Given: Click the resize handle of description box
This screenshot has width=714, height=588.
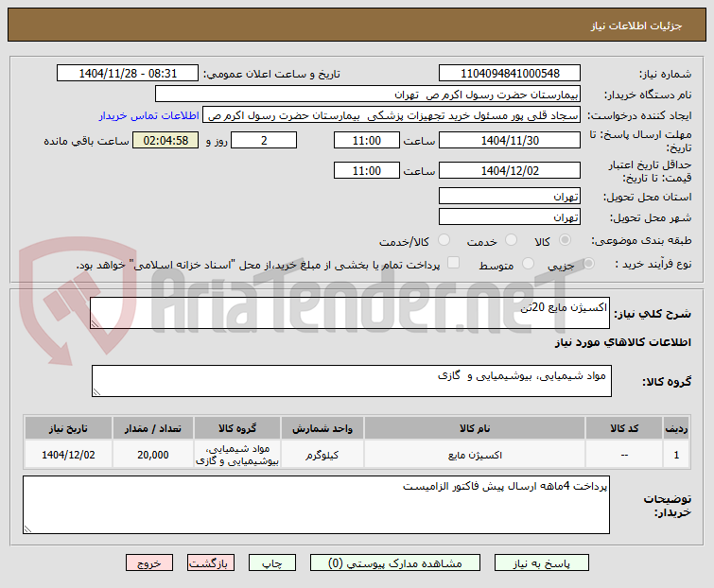Looking at the screenshot, I should click(95, 324).
